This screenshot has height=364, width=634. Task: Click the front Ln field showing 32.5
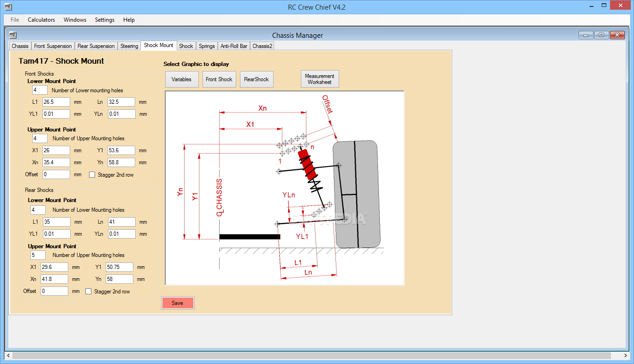coord(121,102)
